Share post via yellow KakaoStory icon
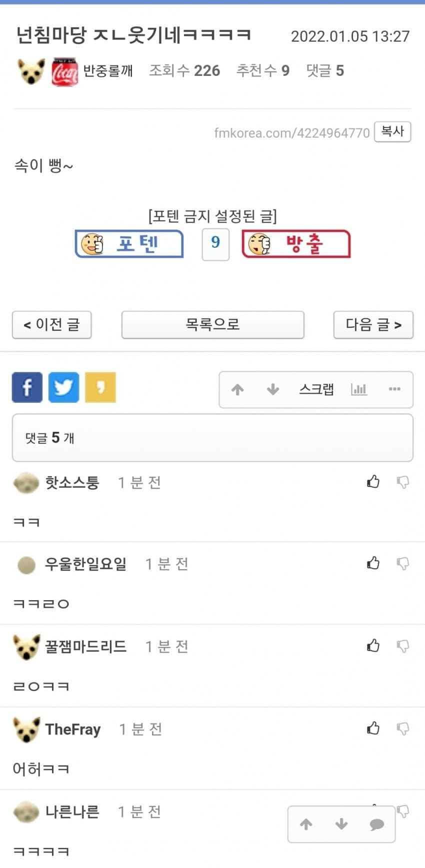 [100, 387]
